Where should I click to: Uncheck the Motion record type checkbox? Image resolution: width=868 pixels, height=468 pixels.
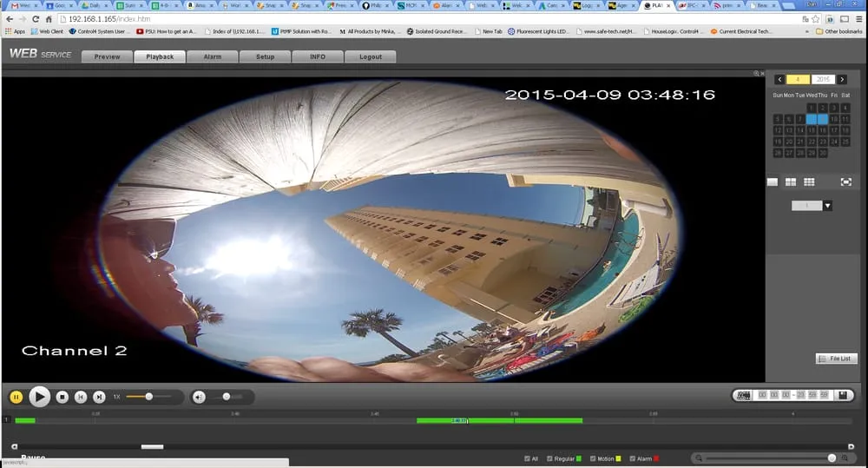point(593,458)
